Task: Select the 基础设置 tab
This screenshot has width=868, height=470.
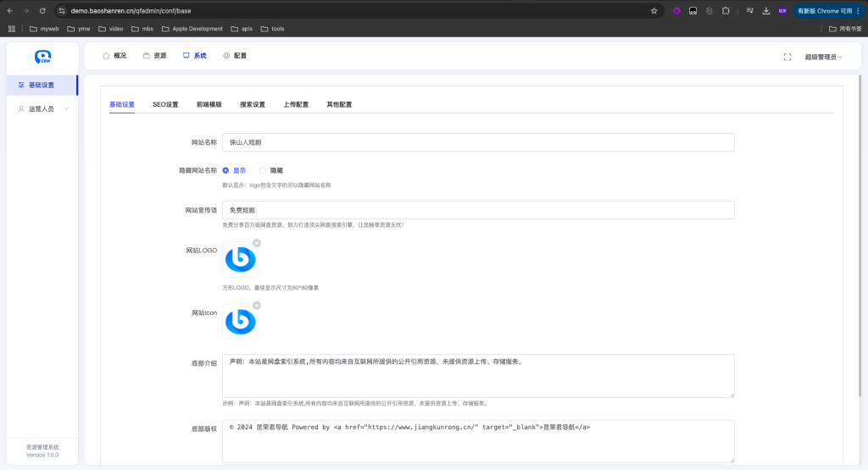Action: (x=122, y=104)
